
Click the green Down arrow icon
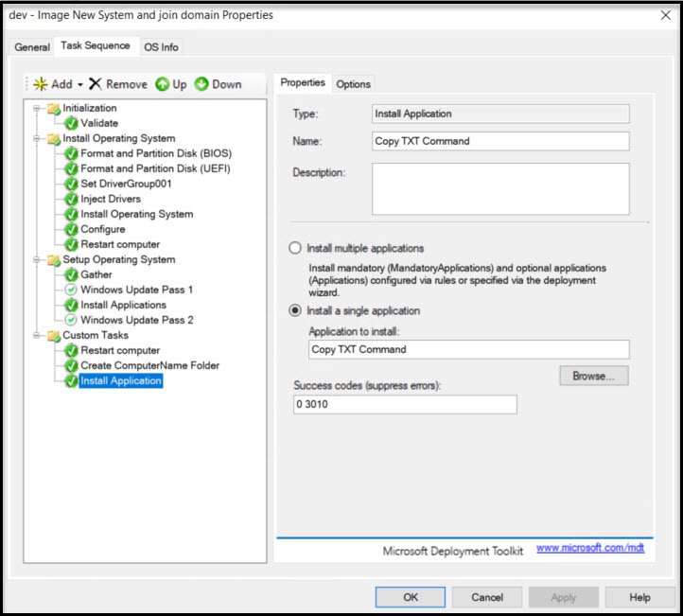click(201, 84)
